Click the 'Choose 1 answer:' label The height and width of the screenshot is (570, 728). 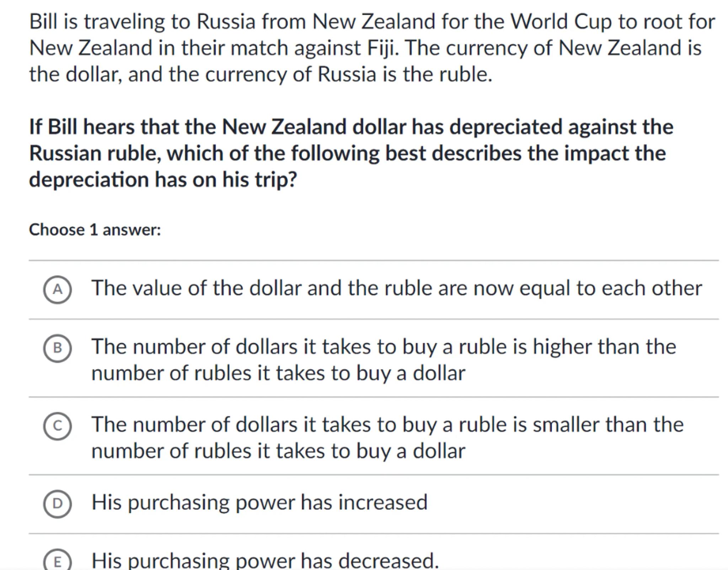95,230
